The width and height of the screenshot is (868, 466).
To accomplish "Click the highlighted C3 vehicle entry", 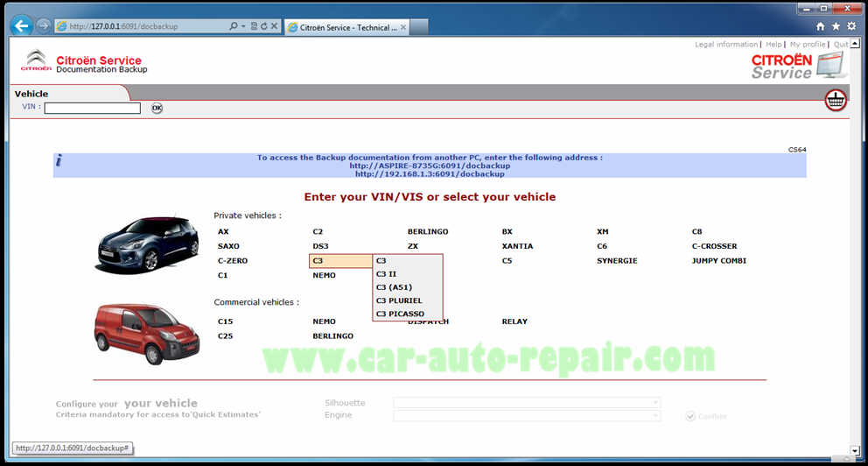I will pyautogui.click(x=340, y=260).
